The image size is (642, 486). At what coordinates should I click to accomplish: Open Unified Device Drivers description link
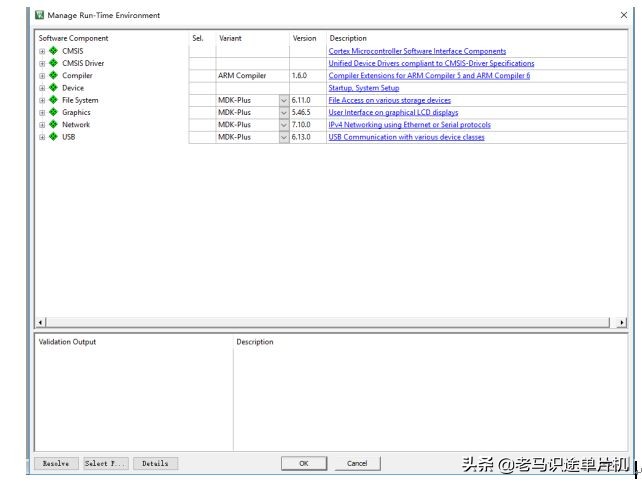431,63
